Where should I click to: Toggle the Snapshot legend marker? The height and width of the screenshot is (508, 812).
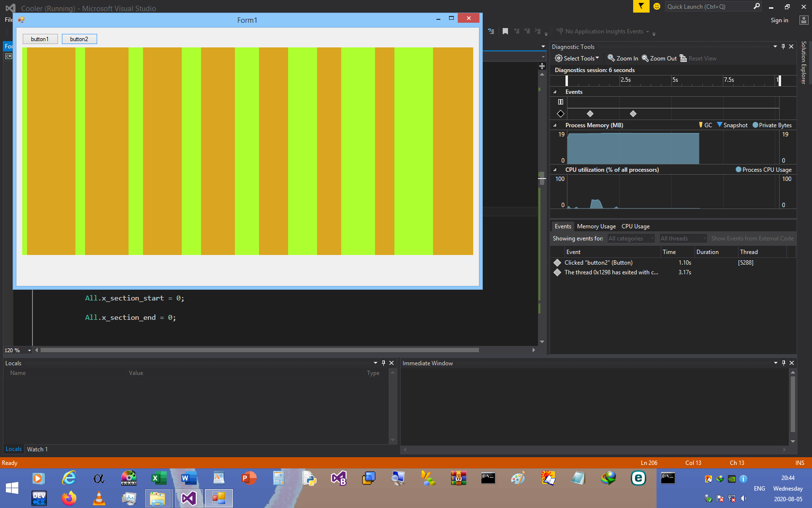(732, 125)
